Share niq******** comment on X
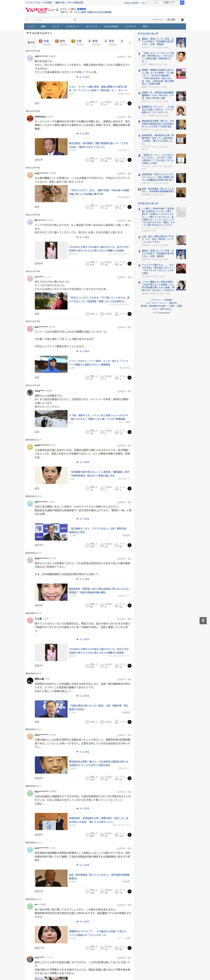Image resolution: width=210 pixels, height=980 pixels. point(130,207)
